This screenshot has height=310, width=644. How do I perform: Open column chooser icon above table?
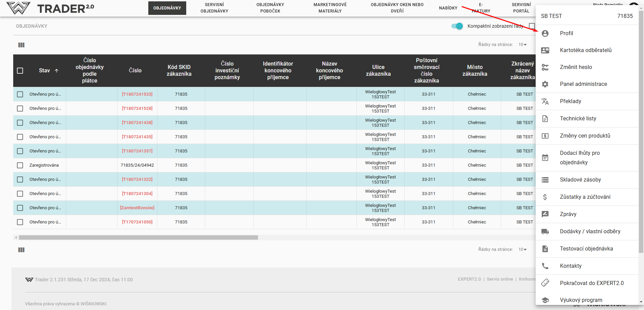tap(21, 45)
